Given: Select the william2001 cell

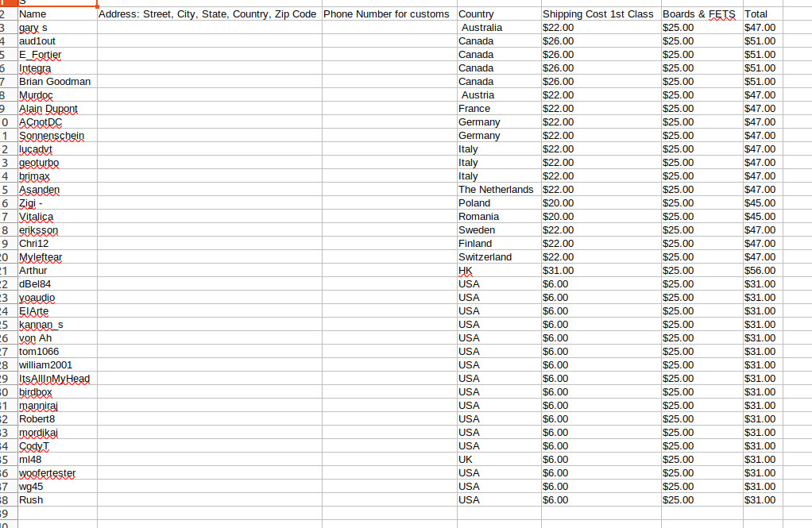Looking at the screenshot, I should [x=57, y=365].
